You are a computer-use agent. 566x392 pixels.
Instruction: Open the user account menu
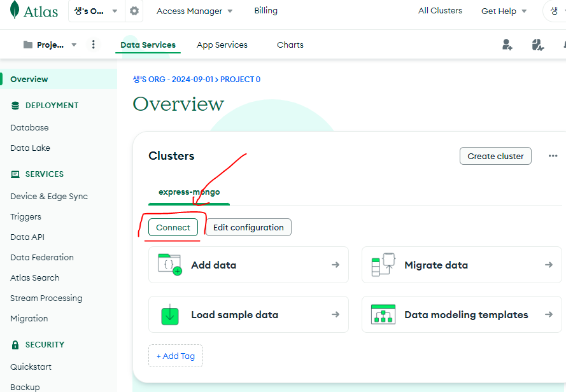click(x=555, y=11)
